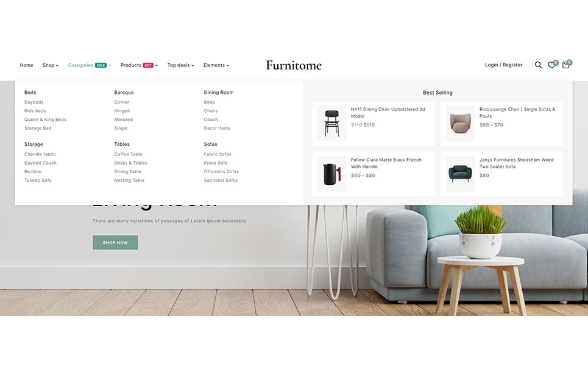
Task: Click the HOT badge beside Products
Action: [x=148, y=65]
